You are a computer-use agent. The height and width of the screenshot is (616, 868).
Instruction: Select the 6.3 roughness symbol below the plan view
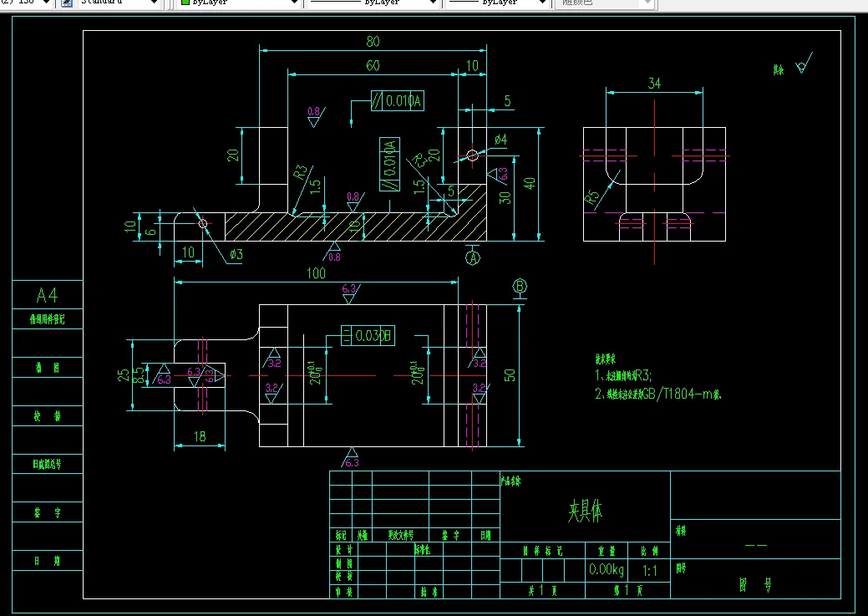351,458
